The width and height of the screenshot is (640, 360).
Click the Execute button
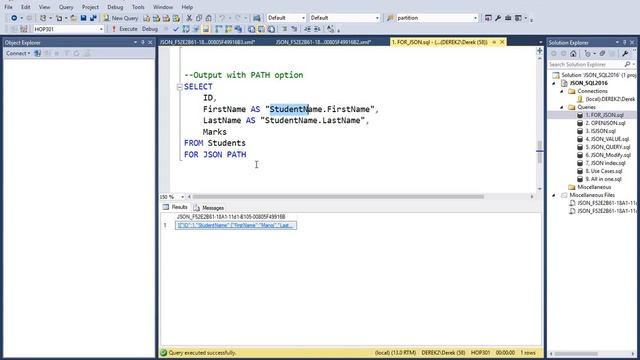click(x=125, y=29)
